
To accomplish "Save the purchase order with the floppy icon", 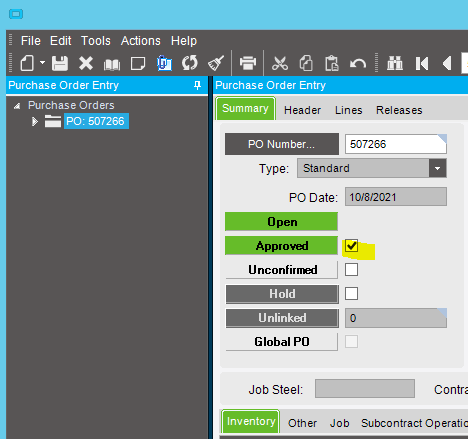I will [60, 63].
